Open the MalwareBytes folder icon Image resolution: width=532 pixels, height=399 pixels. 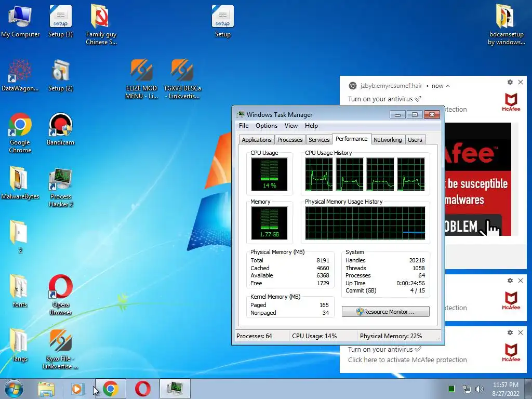click(20, 183)
